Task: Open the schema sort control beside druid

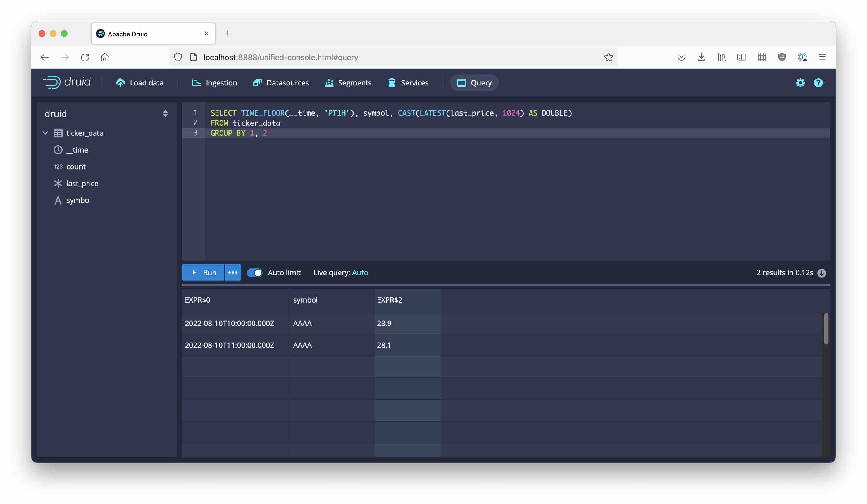Action: tap(165, 113)
